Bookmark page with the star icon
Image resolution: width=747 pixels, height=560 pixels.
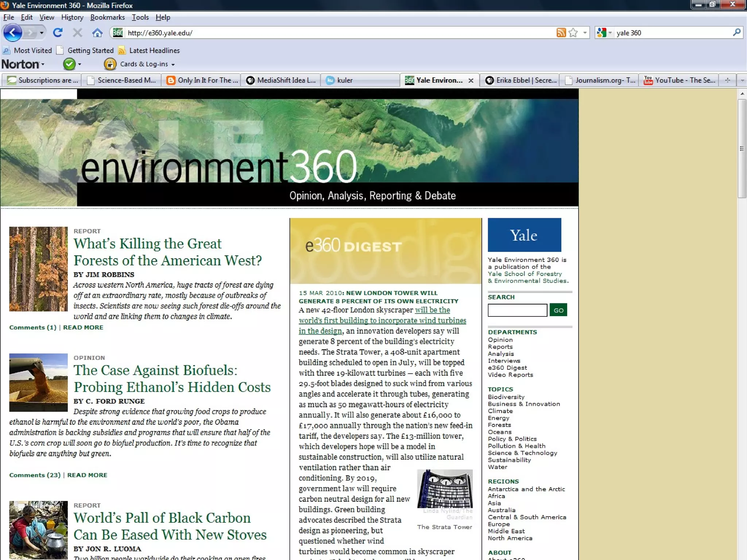573,33
